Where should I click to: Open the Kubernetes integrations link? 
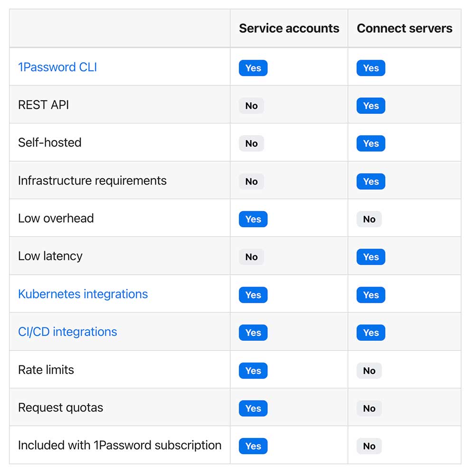pyautogui.click(x=83, y=294)
